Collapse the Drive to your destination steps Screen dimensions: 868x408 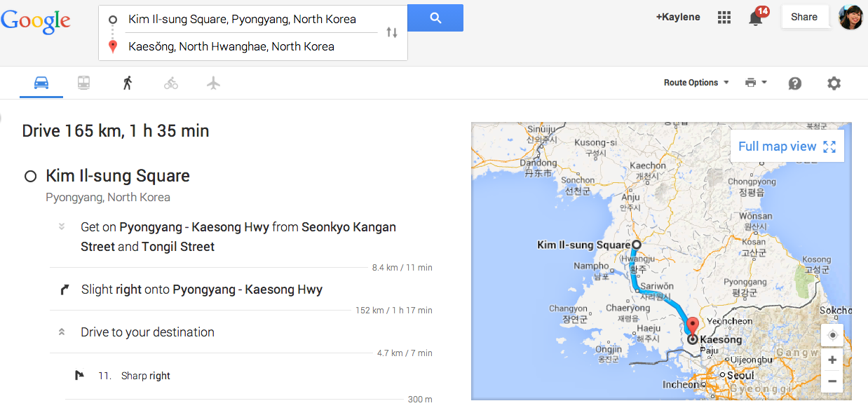[62, 332]
